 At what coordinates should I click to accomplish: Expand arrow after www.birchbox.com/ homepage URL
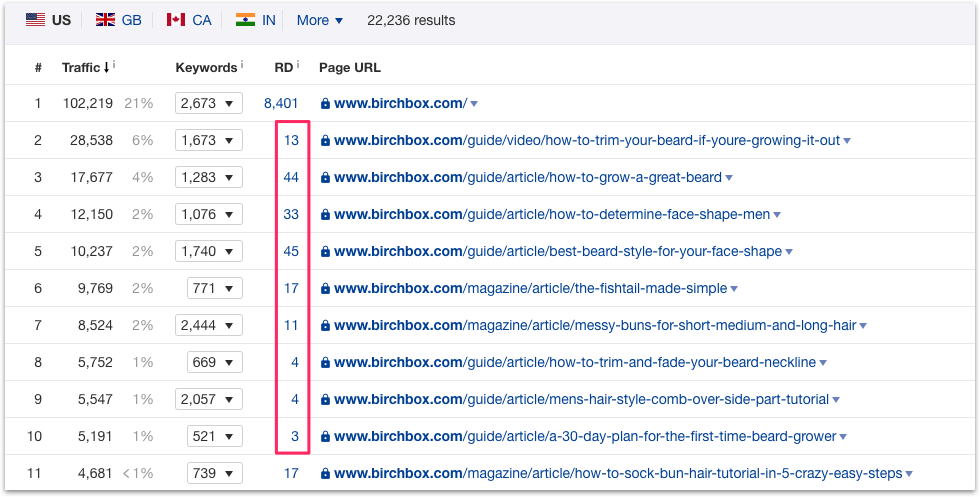474,104
